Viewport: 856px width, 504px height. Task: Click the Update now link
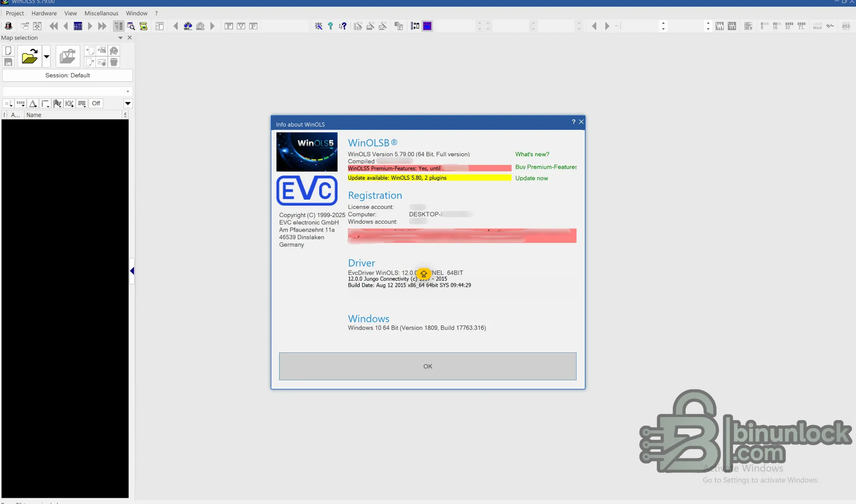(532, 178)
